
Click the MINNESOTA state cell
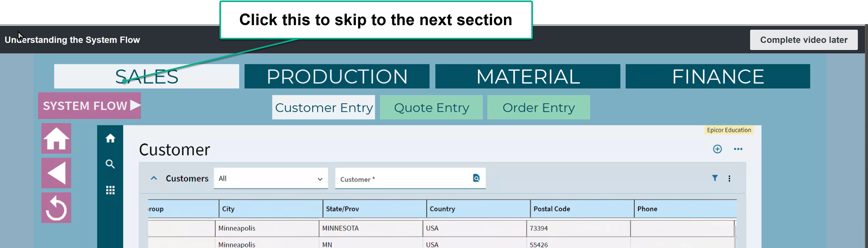point(371,228)
